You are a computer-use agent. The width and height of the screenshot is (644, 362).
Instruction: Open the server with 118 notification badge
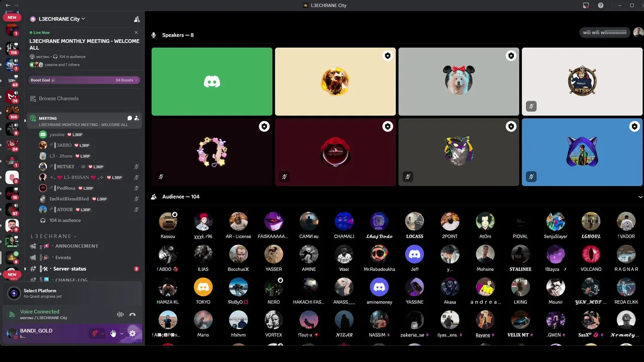(12, 48)
